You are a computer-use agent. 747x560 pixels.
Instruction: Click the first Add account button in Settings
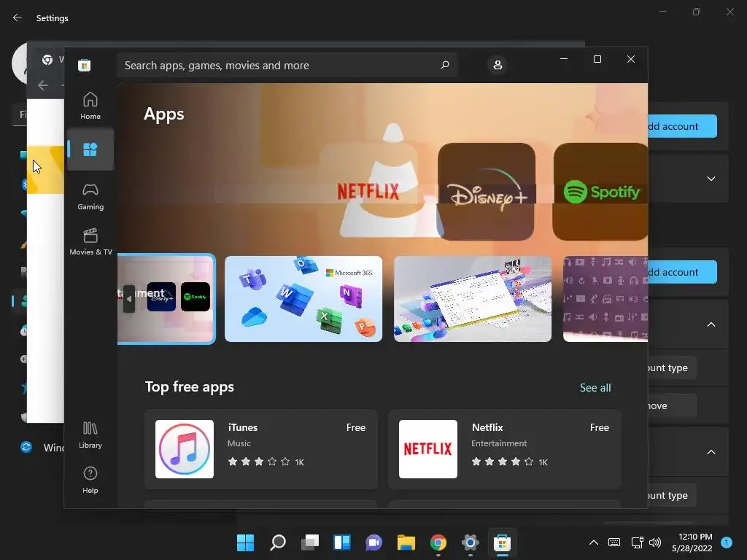(682, 126)
